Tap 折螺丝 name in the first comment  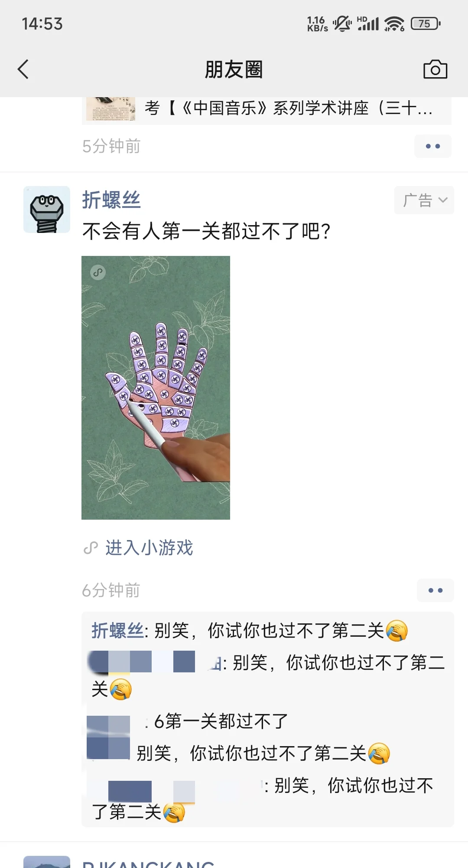(117, 631)
